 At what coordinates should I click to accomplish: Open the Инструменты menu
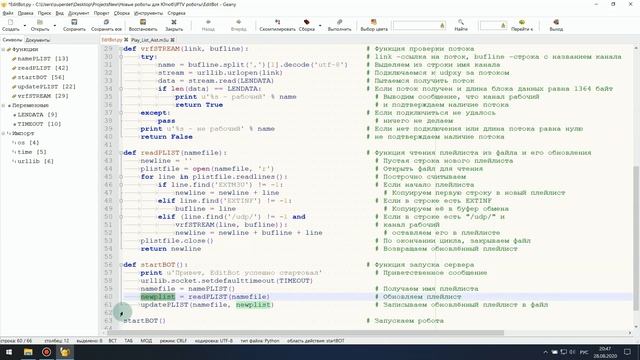click(x=149, y=13)
